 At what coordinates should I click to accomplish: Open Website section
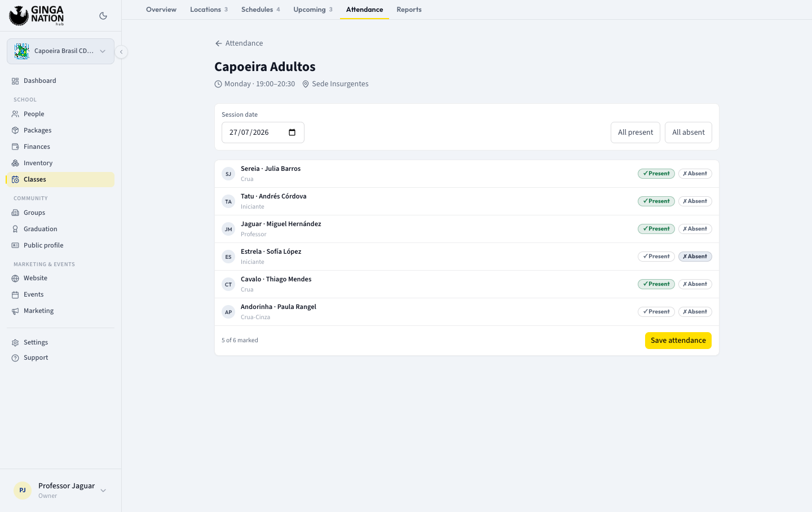click(60, 278)
